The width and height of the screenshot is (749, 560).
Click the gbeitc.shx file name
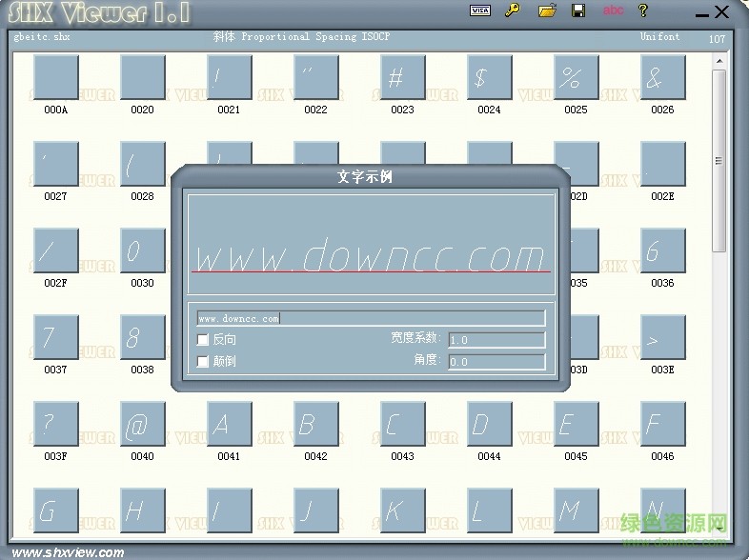(42, 37)
